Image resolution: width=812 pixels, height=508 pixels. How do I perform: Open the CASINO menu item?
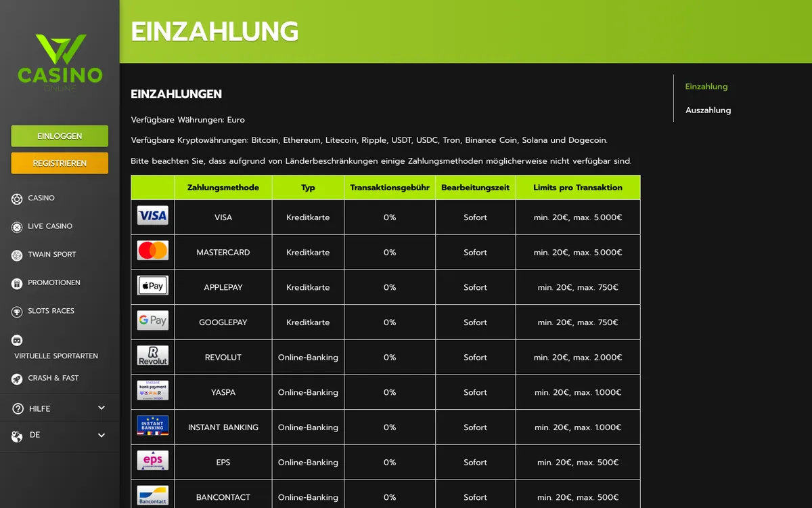tap(41, 198)
